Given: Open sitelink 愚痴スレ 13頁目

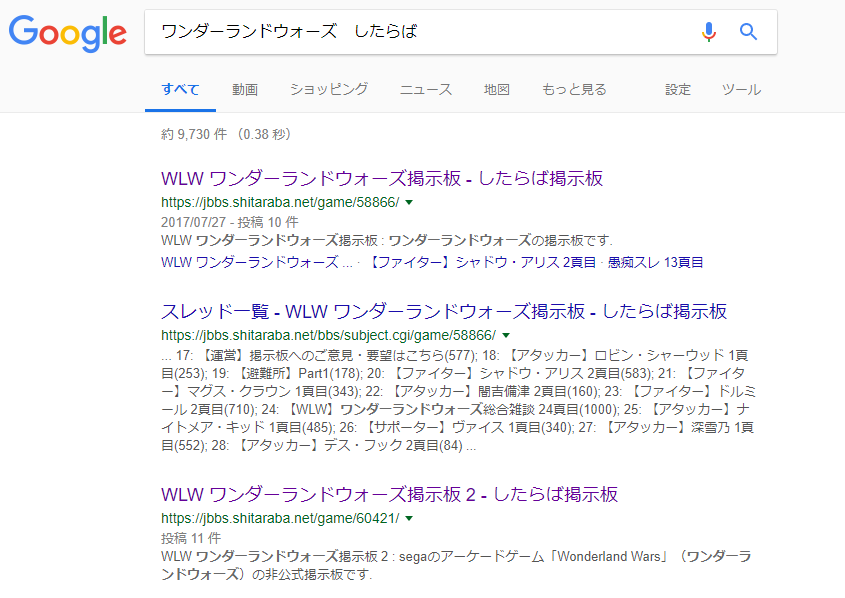Looking at the screenshot, I should point(655,262).
